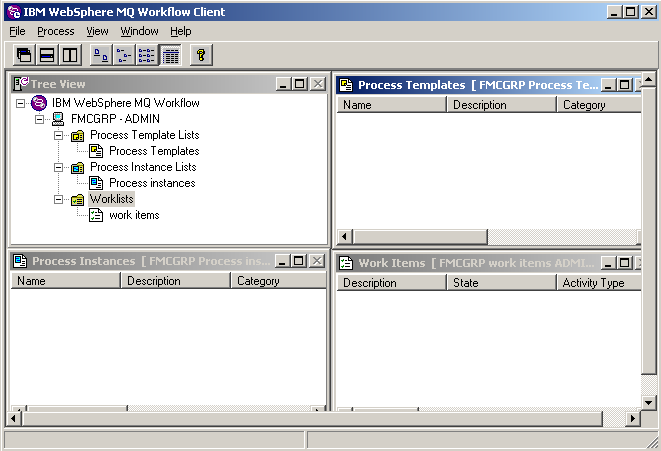Click the main horizontal scrollbar right arrow
Image resolution: width=661 pixels, height=451 pixels.
[632, 419]
